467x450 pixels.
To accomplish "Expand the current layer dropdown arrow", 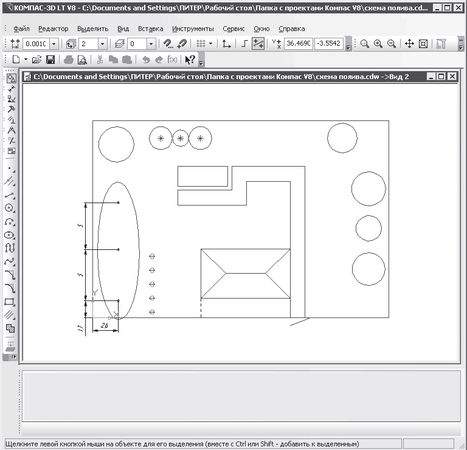I will pyautogui.click(x=151, y=44).
